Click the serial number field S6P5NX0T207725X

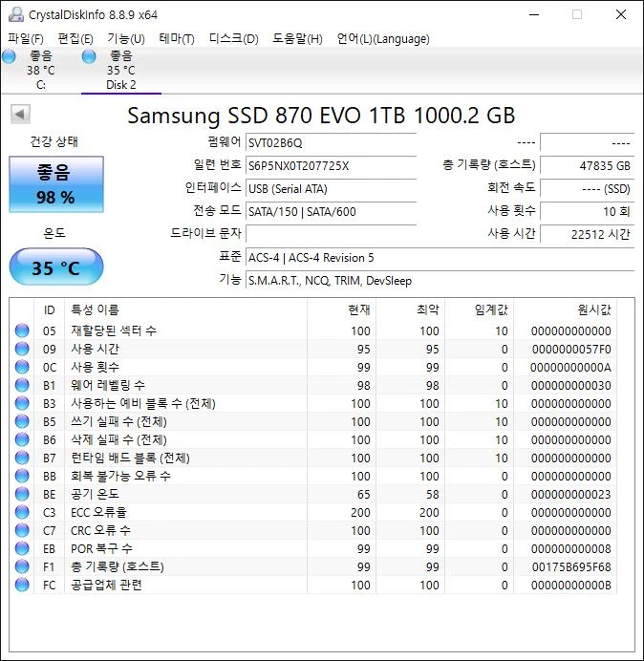(331, 165)
